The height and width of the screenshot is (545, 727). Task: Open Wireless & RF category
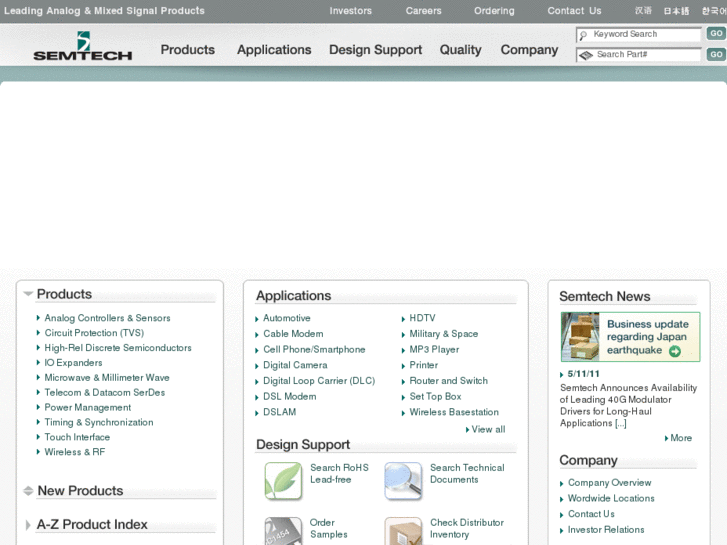pos(75,452)
